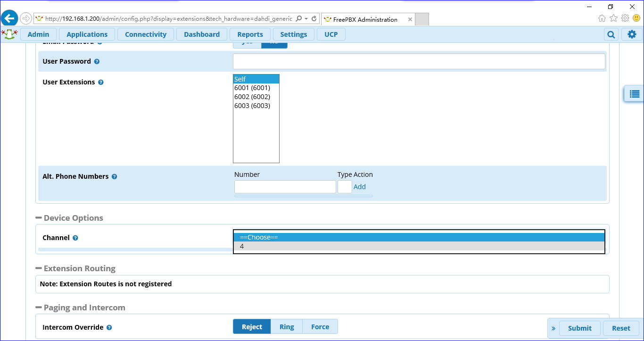Set Intercom Override to Force
The height and width of the screenshot is (341, 644).
[x=320, y=327]
